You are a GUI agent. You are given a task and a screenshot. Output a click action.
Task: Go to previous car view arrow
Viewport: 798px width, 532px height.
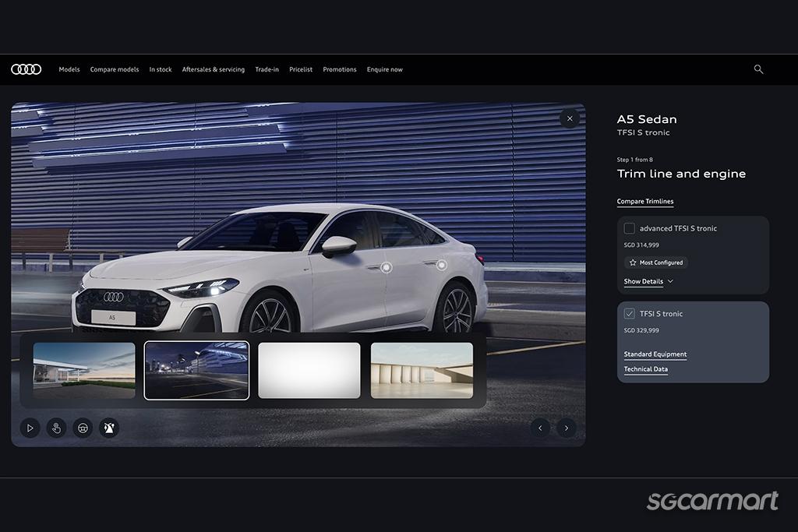click(540, 428)
